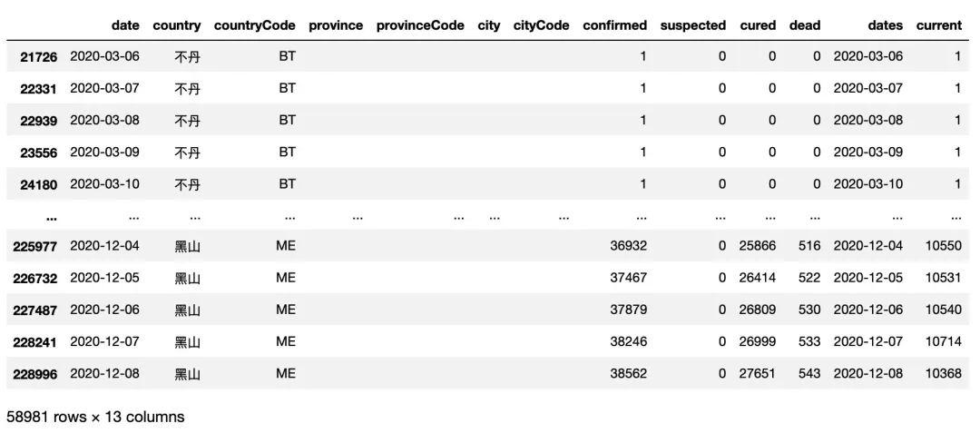Click the 'province' column header
This screenshot has width=980, height=433.
(x=336, y=25)
